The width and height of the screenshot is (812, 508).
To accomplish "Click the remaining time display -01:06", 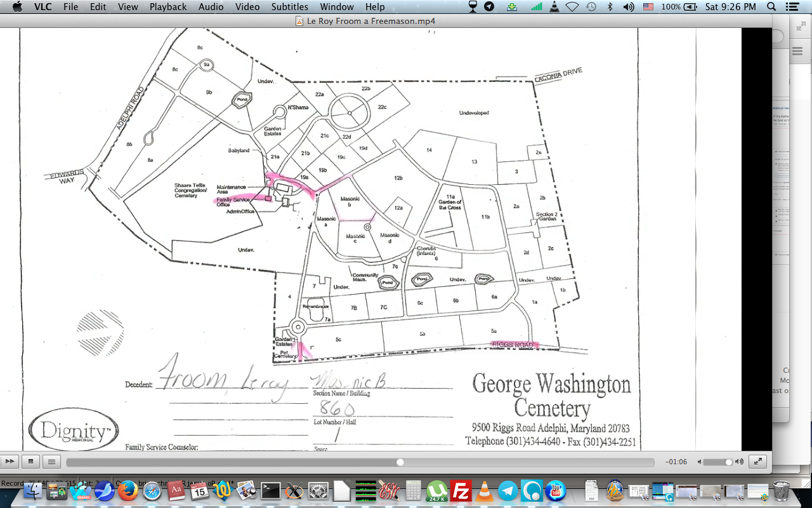I will 676,462.
